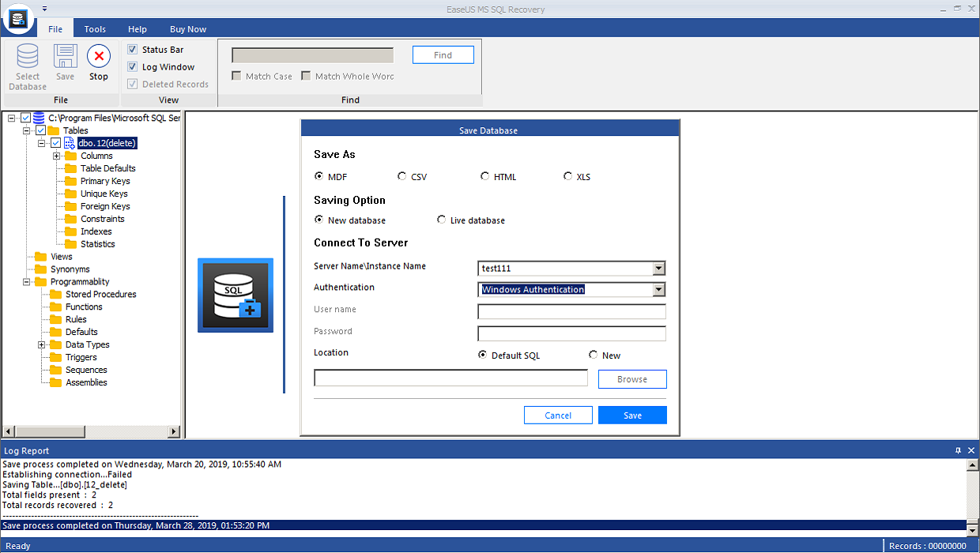Collapse the Programmablity tree node
The height and width of the screenshot is (553, 980).
pos(27,282)
